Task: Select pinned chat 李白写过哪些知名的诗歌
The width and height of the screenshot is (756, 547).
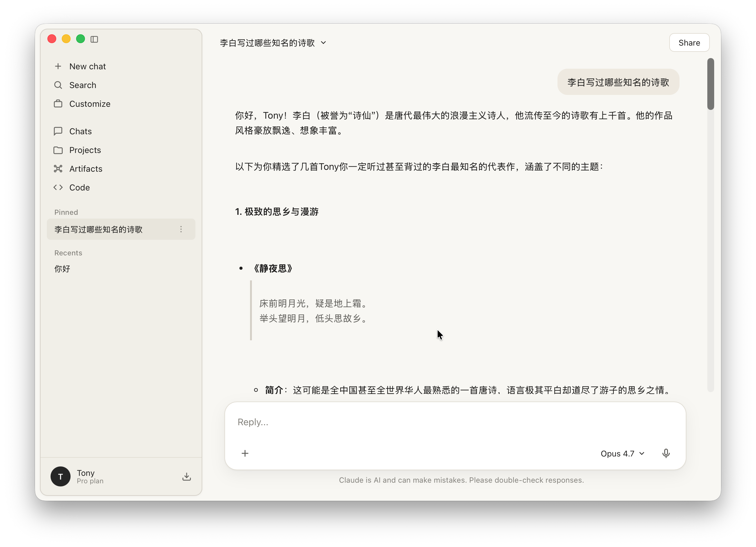Action: (x=99, y=229)
